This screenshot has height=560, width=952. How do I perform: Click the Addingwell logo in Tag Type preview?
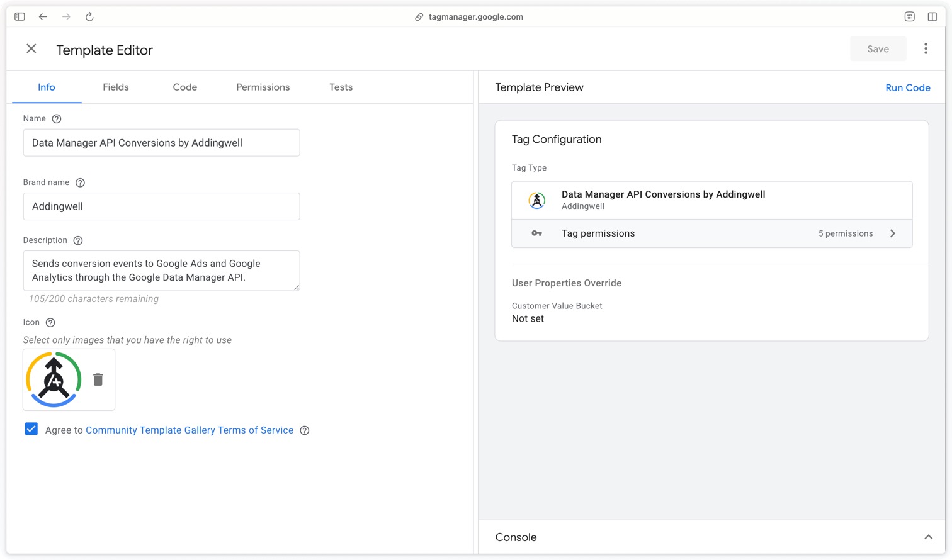[x=536, y=200]
